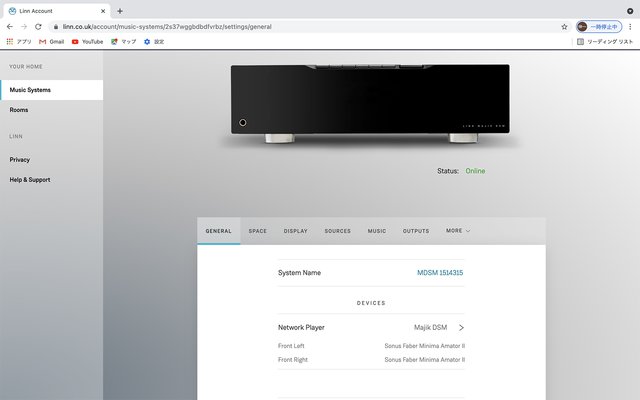
Task: Click the Network Player row label
Action: (301, 327)
